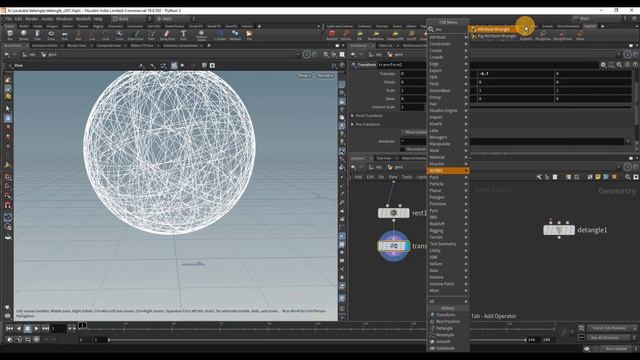
Task: Click the detangle1 node
Action: (559, 230)
